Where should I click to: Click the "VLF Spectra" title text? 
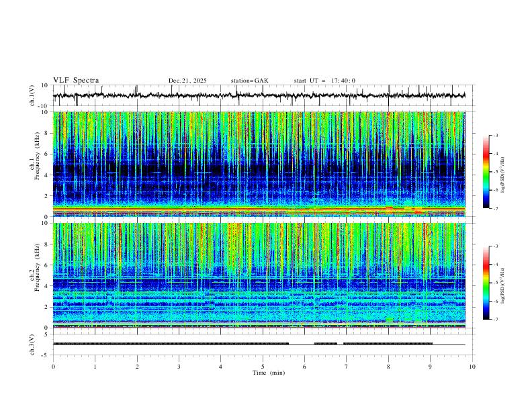point(76,81)
